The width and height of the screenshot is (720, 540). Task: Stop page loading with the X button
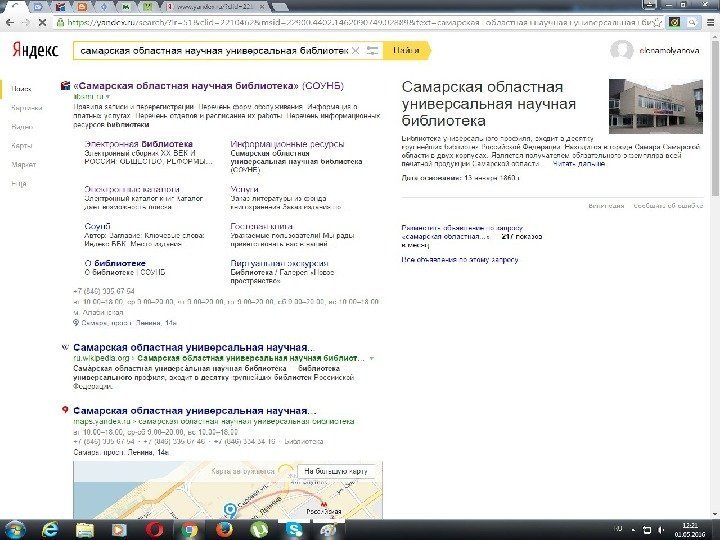42,22
